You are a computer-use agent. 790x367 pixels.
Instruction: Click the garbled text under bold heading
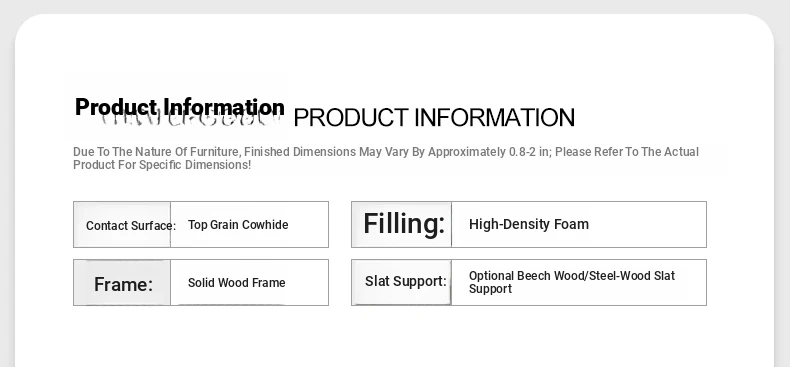190,120
